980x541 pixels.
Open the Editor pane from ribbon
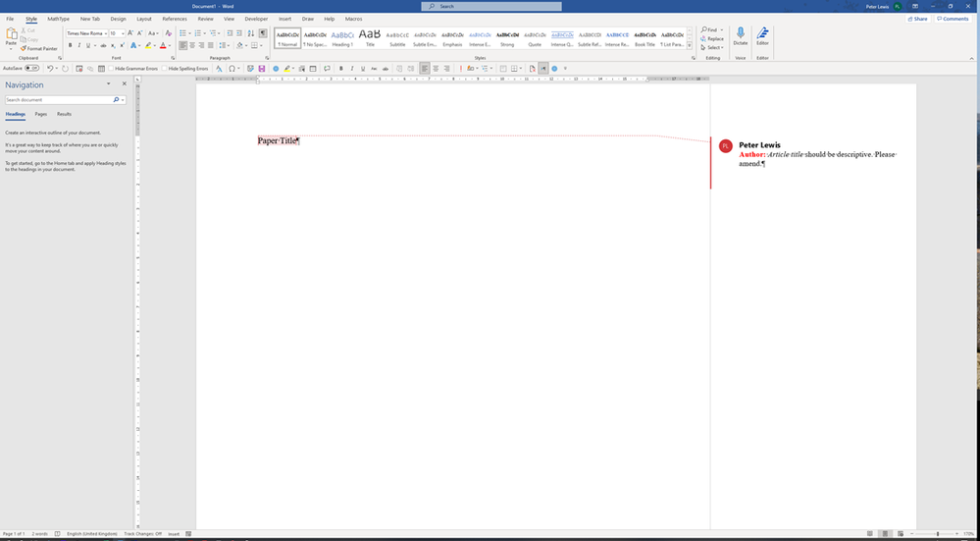point(762,36)
